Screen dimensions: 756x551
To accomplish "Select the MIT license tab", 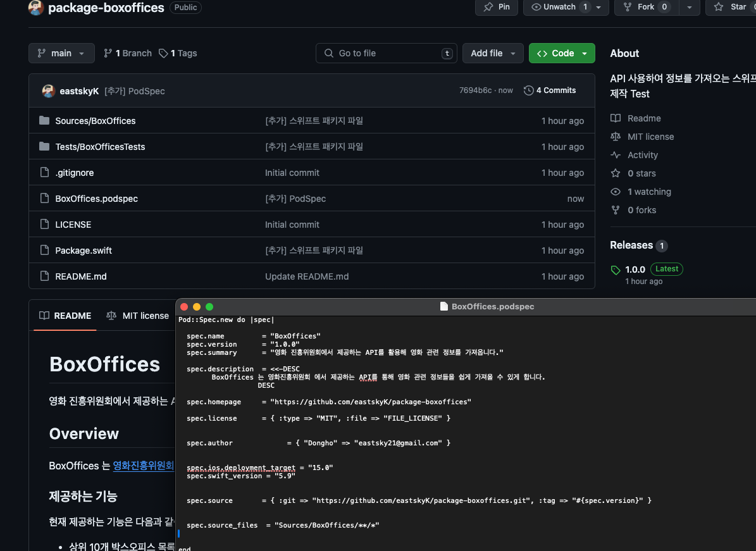I will 138,316.
